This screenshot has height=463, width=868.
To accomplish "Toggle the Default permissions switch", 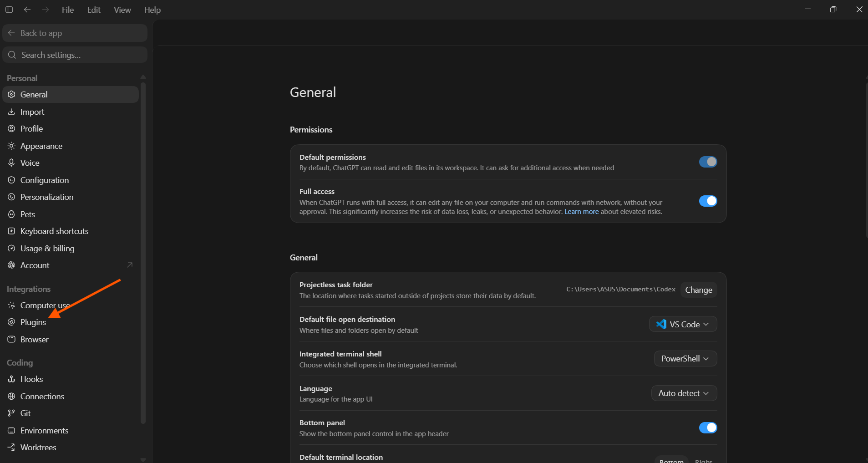I will pos(708,162).
